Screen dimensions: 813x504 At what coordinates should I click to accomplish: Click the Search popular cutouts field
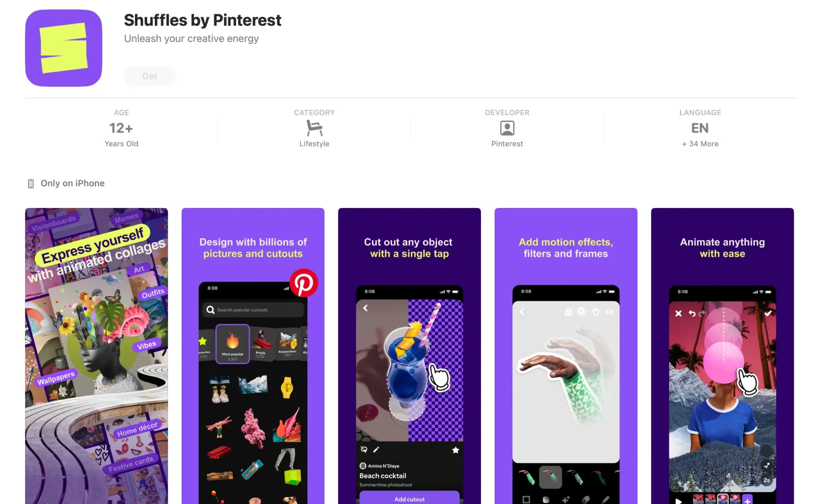pos(253,310)
